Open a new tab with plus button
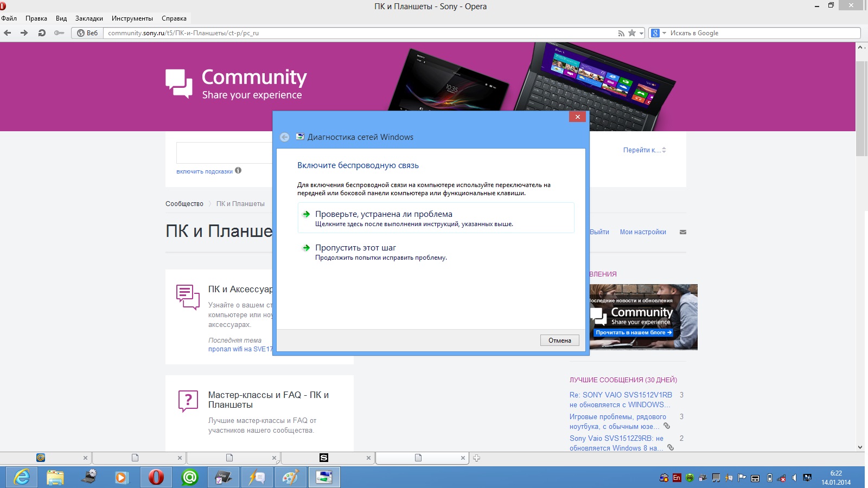The image size is (868, 488). tap(476, 458)
